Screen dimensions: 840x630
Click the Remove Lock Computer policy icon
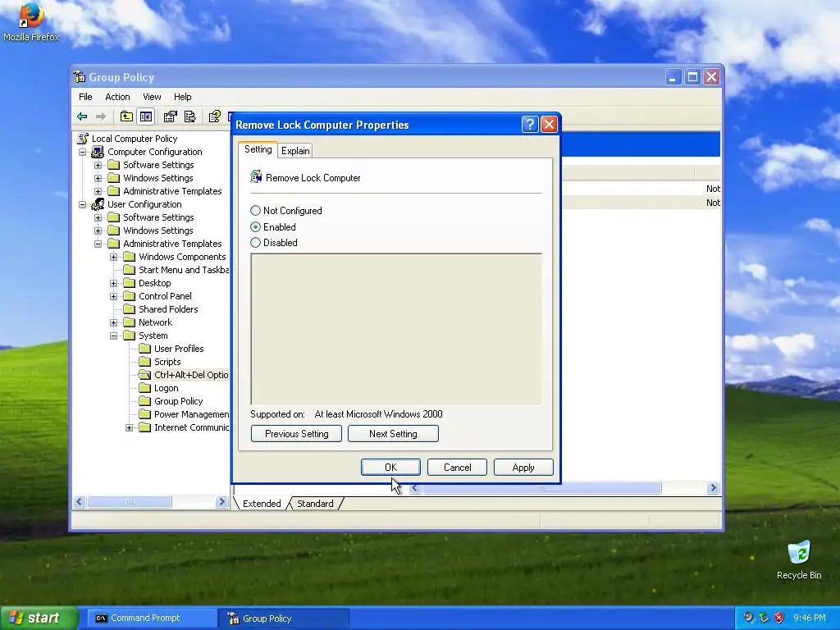pos(256,177)
